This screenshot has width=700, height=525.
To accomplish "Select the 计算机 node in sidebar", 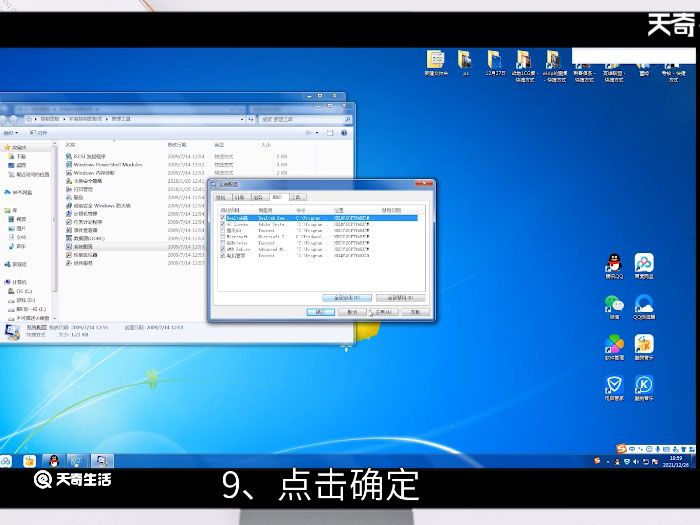I will coord(16,282).
